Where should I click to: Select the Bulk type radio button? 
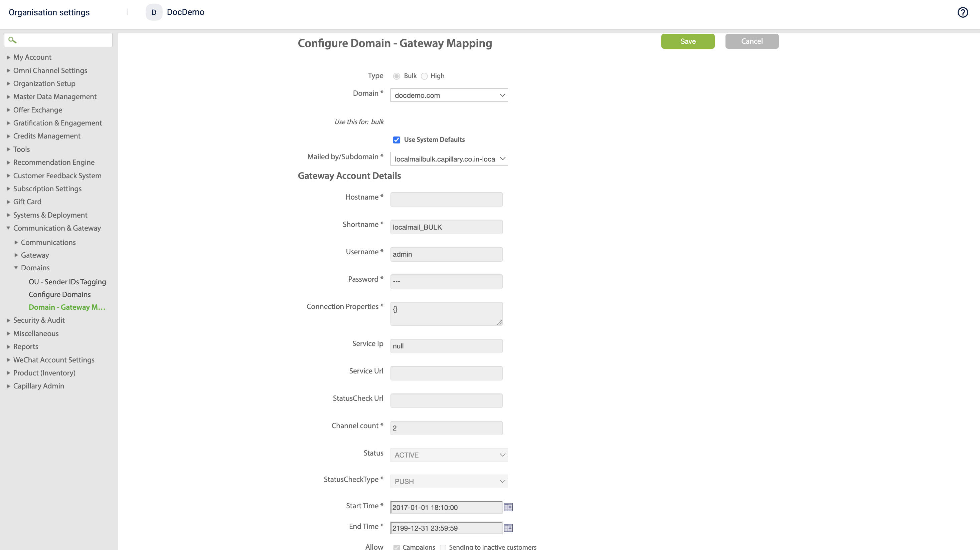[x=396, y=76]
